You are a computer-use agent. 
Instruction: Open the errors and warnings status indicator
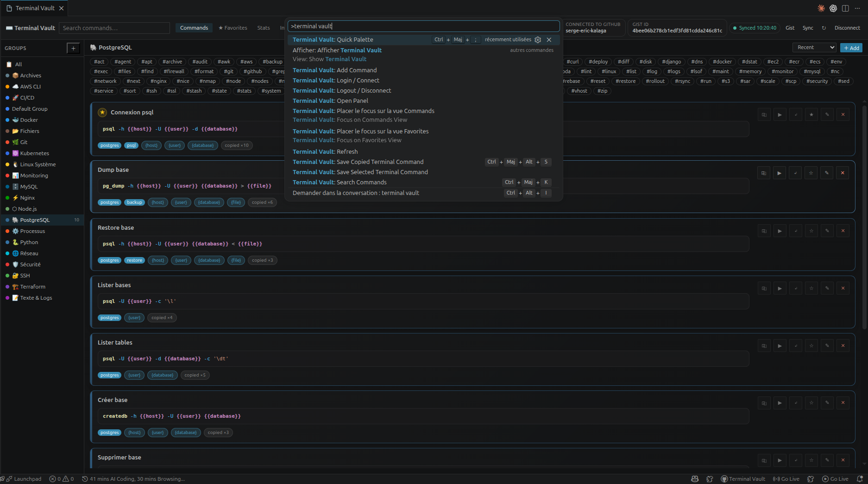[62, 479]
